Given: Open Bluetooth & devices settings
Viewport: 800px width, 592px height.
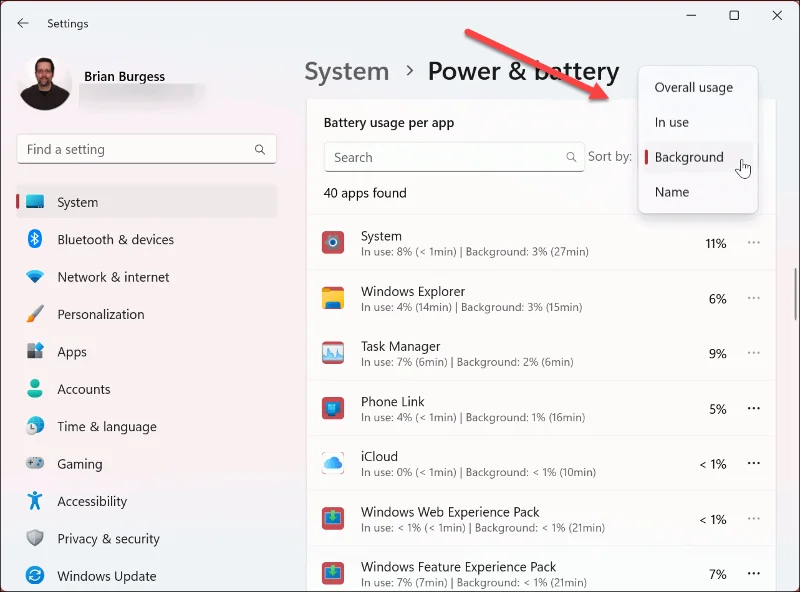Looking at the screenshot, I should coord(147,239).
